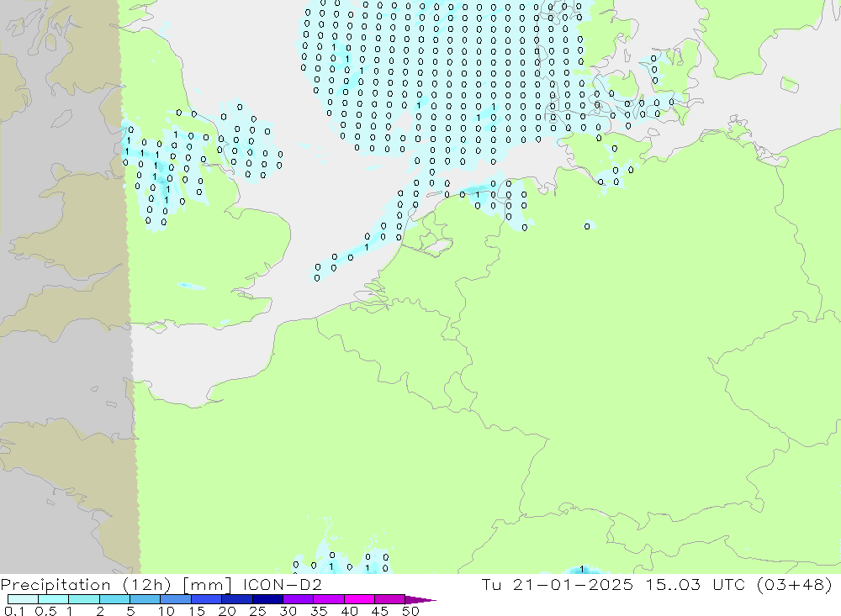Pick the 15–20 mm blue legend swatch
Image resolution: width=841 pixels, height=616 pixels.
207,599
